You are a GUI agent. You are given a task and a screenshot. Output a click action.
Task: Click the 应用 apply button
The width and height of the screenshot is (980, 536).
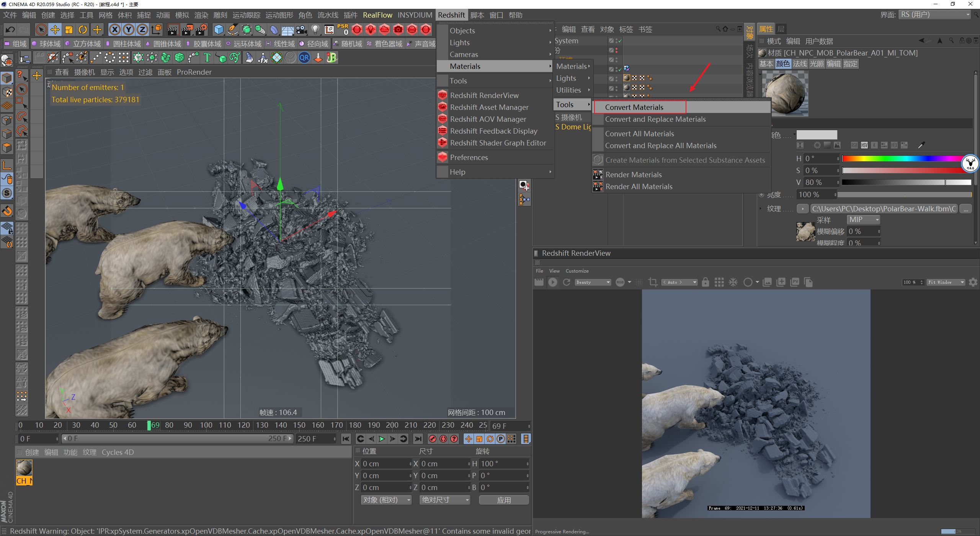click(503, 500)
